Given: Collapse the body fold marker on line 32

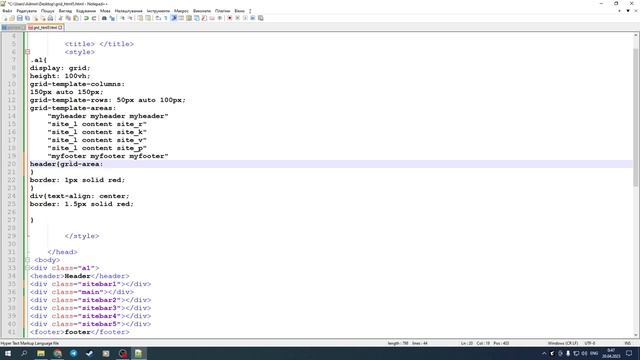Looking at the screenshot, I should [x=28, y=260].
